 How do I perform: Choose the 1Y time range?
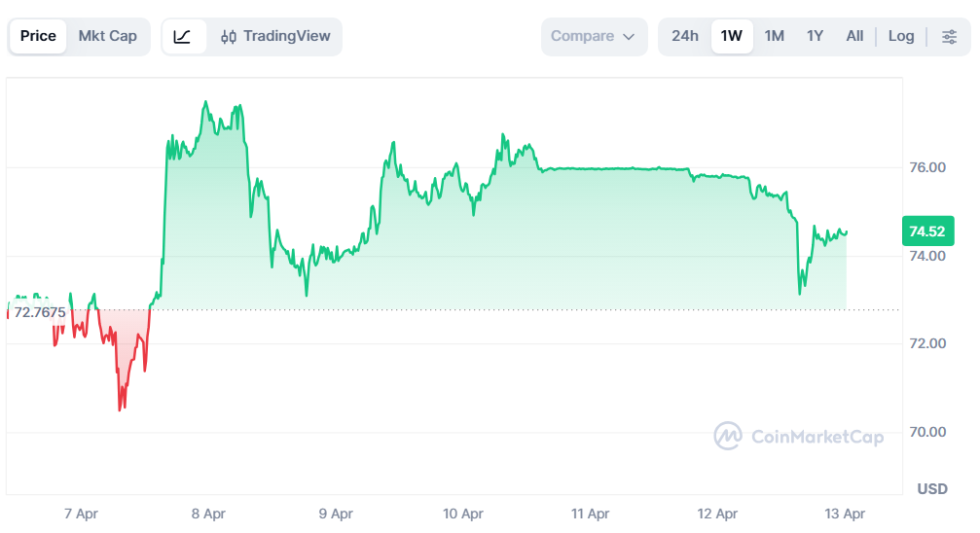click(815, 36)
